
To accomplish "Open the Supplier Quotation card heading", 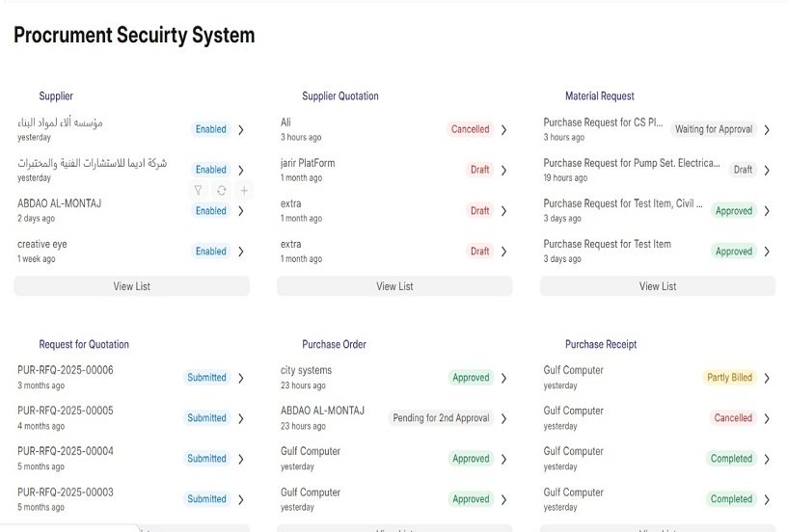I will [x=339, y=96].
